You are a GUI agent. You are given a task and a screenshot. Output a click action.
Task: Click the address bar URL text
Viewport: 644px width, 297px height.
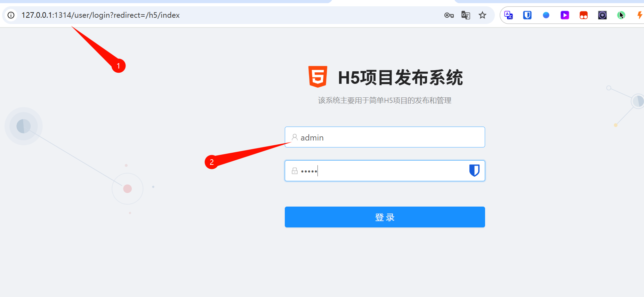pos(100,15)
